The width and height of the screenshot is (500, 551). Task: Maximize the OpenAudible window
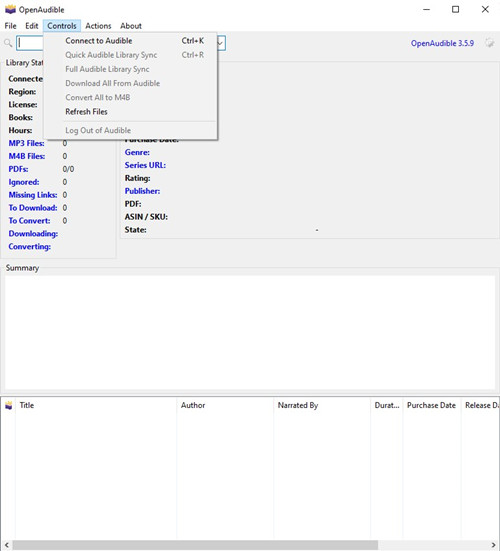(x=455, y=9)
